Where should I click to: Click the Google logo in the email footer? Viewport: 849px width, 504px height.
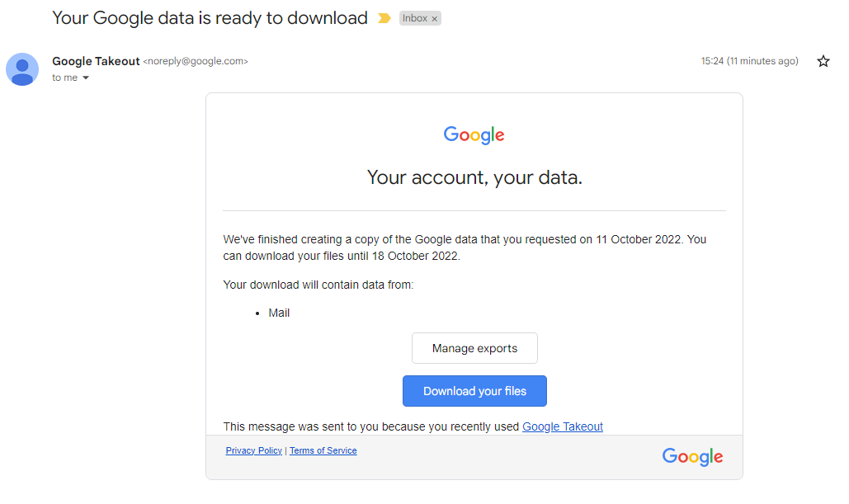(x=691, y=456)
